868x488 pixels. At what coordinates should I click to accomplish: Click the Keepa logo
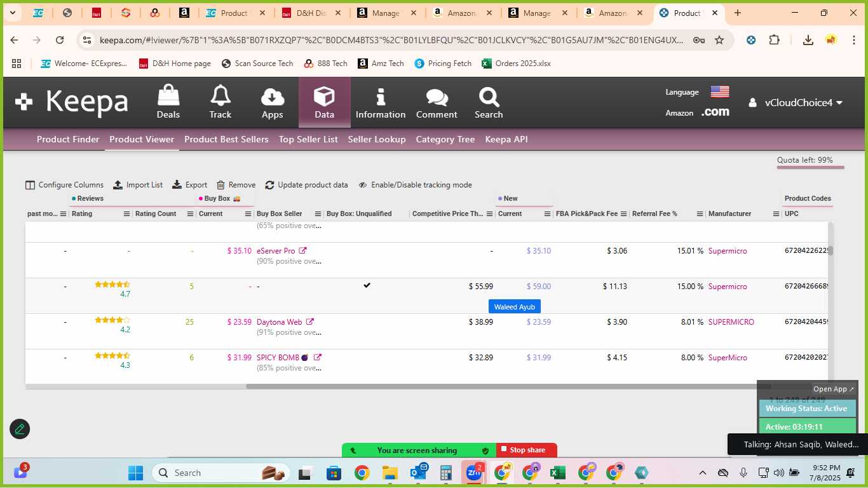coord(72,102)
